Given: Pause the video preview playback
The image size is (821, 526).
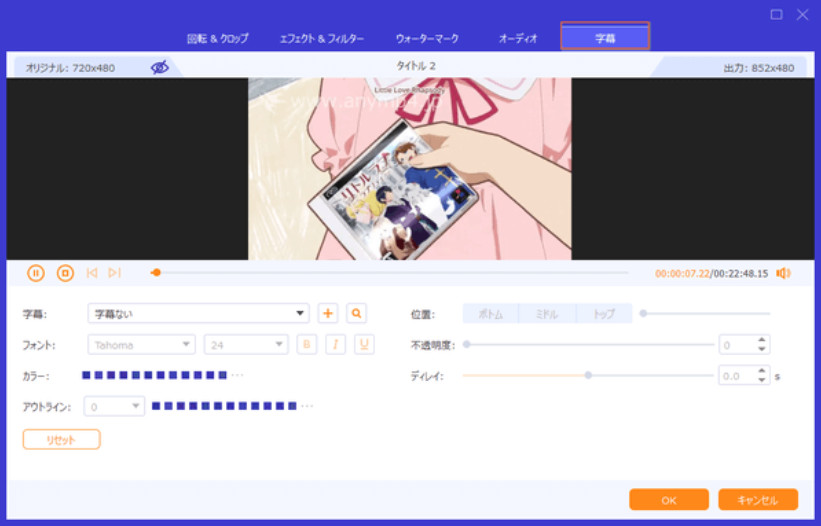Looking at the screenshot, I should pos(36,273).
